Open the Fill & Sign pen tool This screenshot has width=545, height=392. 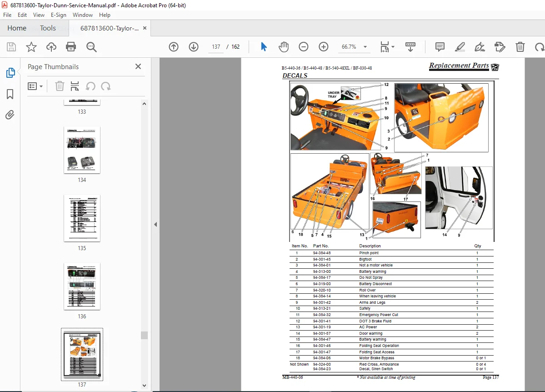point(480,46)
